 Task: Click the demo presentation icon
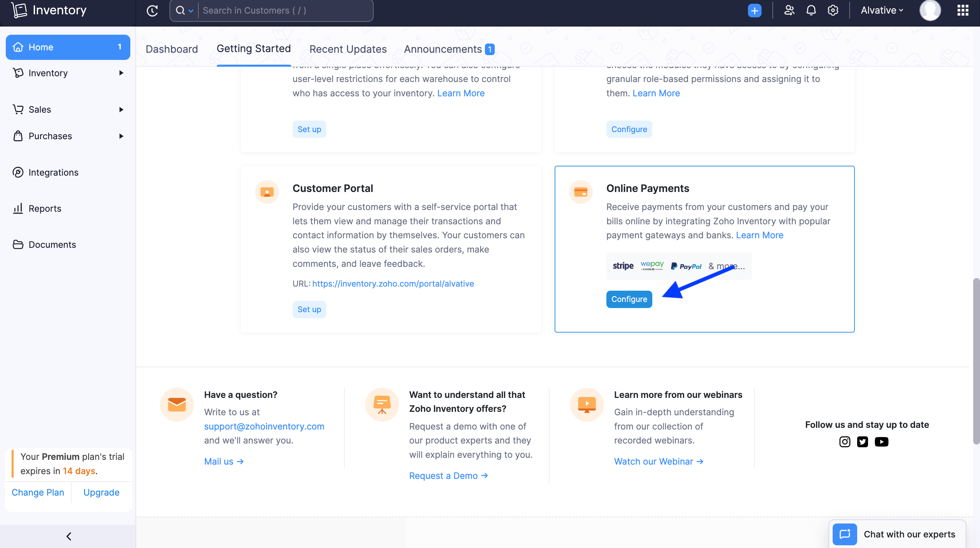[382, 404]
